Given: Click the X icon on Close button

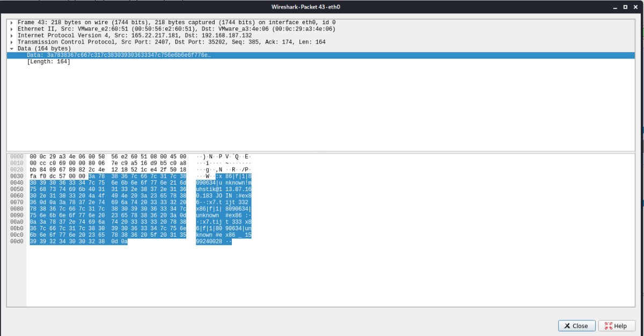Looking at the screenshot, I should pyautogui.click(x=567, y=326).
